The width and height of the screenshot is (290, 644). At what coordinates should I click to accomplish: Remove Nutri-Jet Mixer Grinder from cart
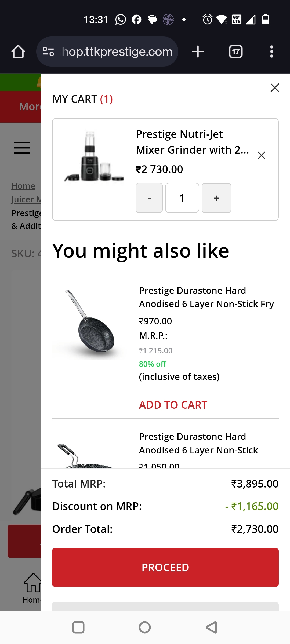tap(261, 155)
